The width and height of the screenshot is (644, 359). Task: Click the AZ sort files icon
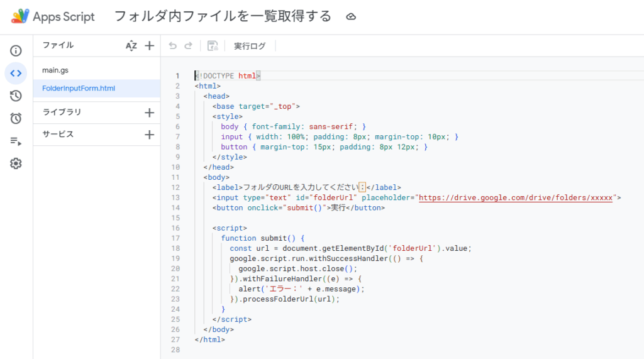point(131,45)
